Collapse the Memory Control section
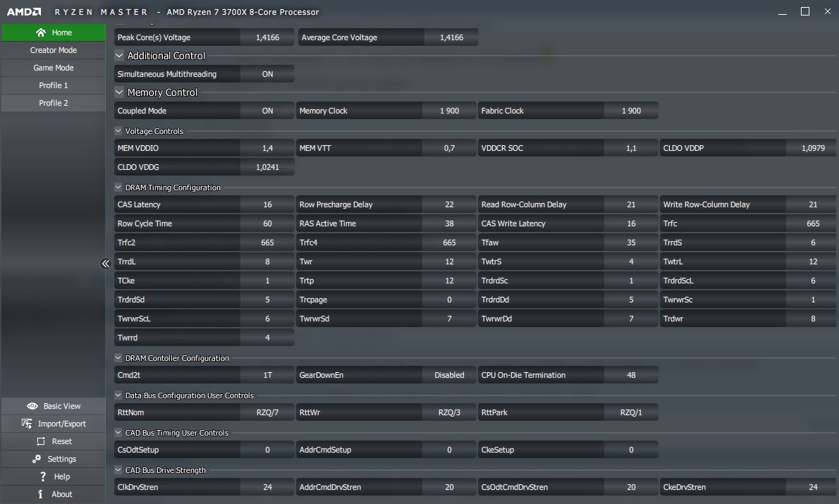 tap(118, 92)
